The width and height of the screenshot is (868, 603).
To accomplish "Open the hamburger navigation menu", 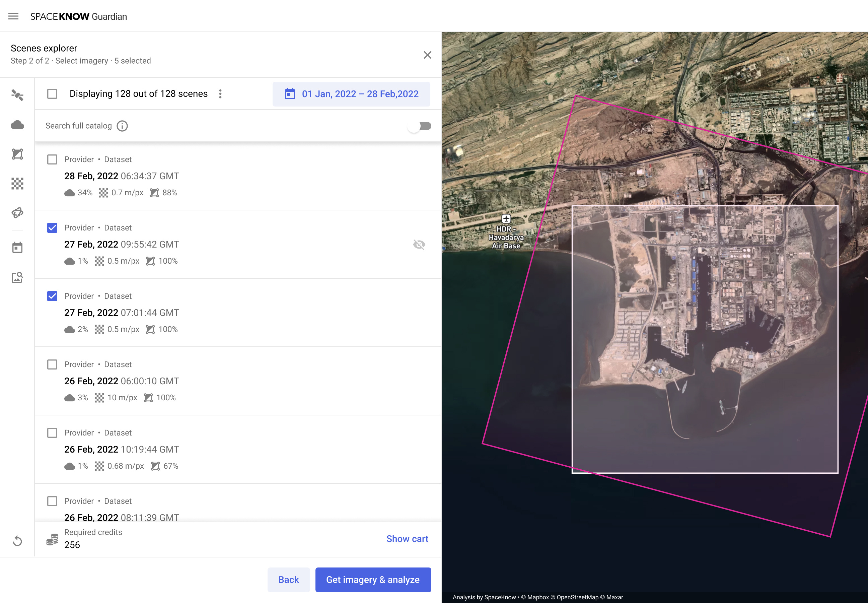I will point(14,16).
